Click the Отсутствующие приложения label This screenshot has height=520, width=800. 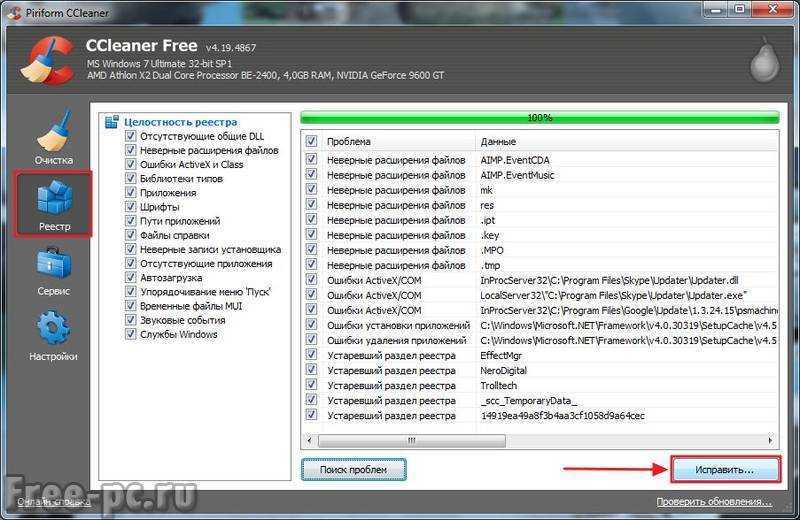click(x=206, y=264)
